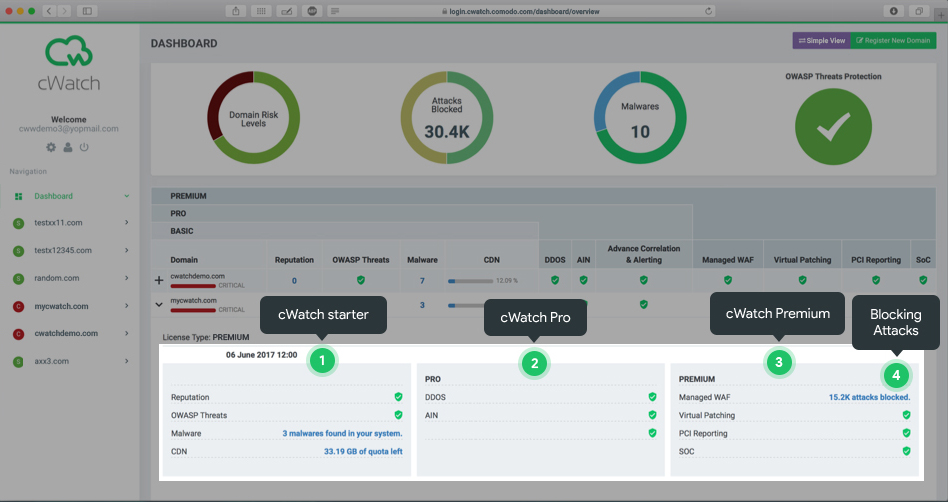
Task: Expand the axx3.com sidebar arrow
Action: [x=127, y=361]
